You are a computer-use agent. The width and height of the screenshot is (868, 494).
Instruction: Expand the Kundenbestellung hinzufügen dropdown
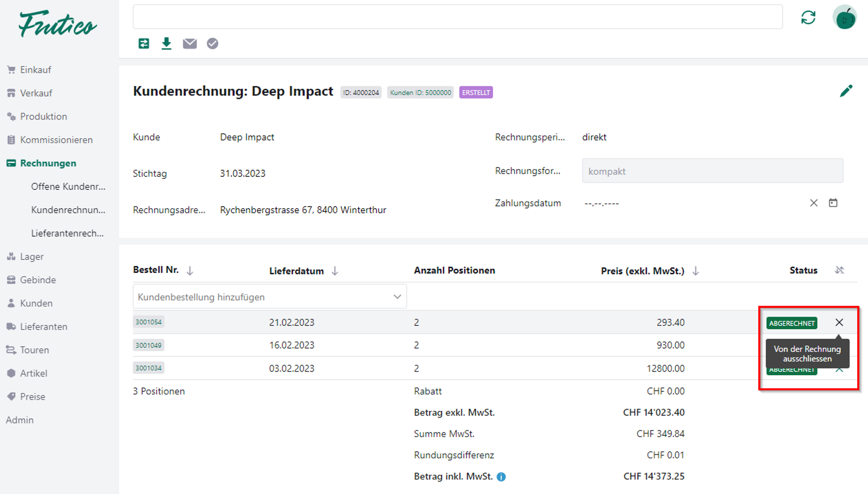397,297
